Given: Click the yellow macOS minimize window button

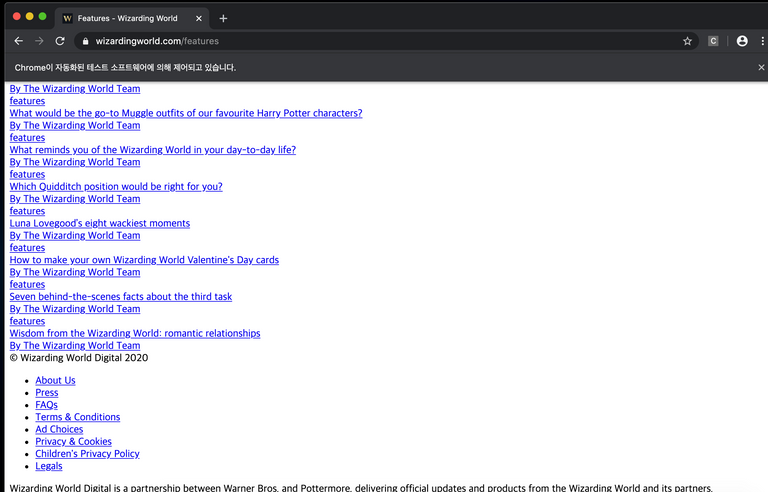Looking at the screenshot, I should pos(29,17).
